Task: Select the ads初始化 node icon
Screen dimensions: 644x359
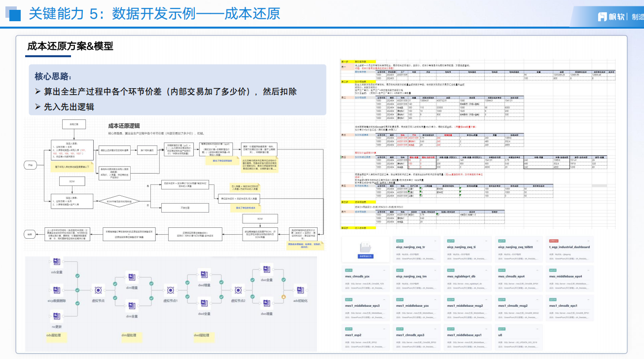Action: 300,291
